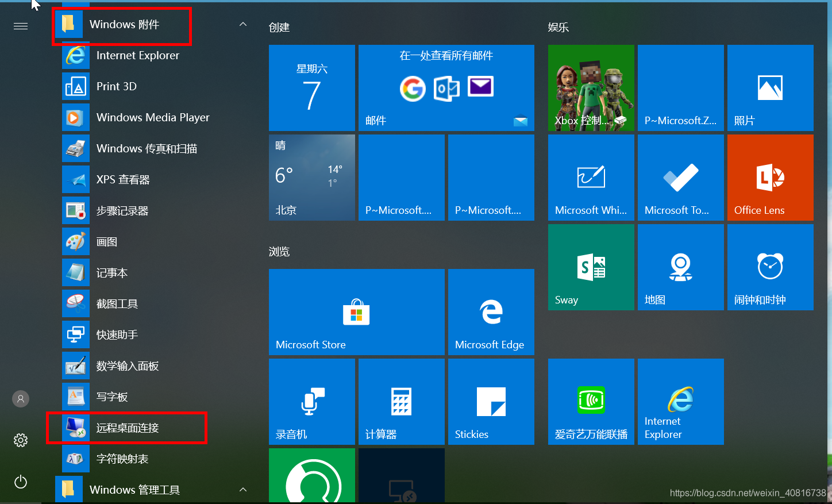
Task: Open the Internet Explorer tile
Action: [x=681, y=402]
